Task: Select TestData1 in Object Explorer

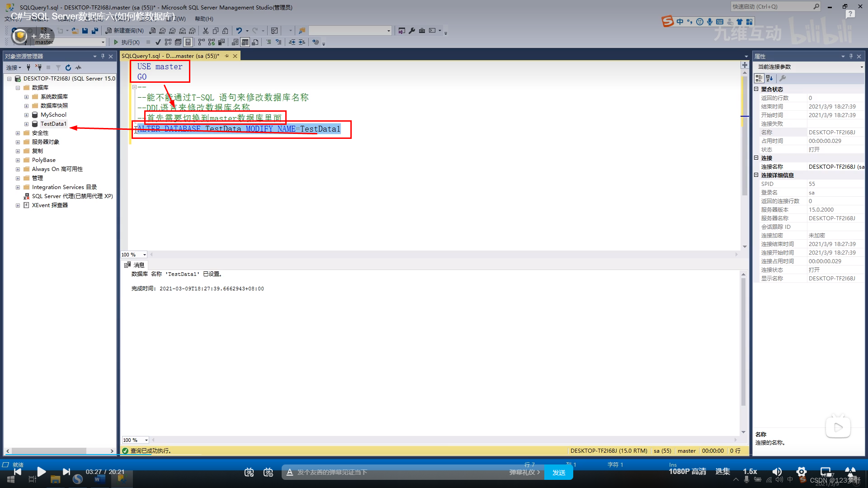Action: [x=53, y=124]
